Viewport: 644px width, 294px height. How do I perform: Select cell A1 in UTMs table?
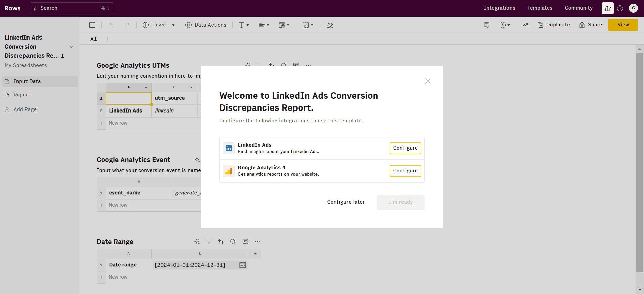pos(128,98)
